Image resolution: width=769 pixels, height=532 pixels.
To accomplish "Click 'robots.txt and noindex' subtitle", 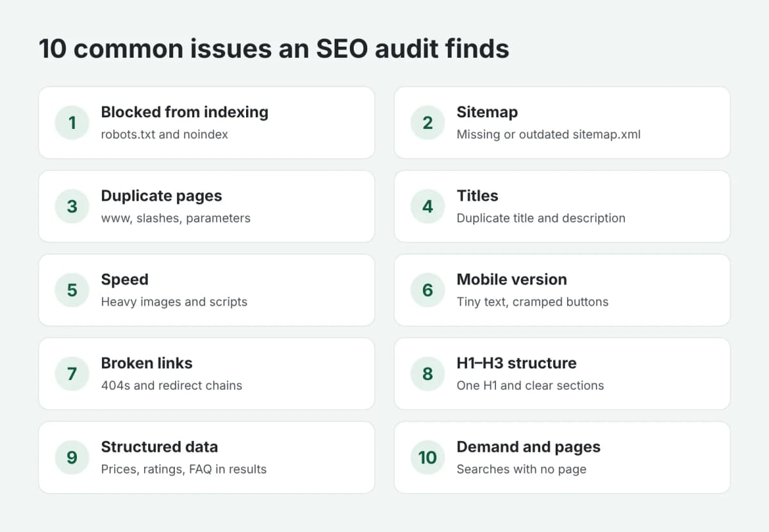I will [x=165, y=135].
